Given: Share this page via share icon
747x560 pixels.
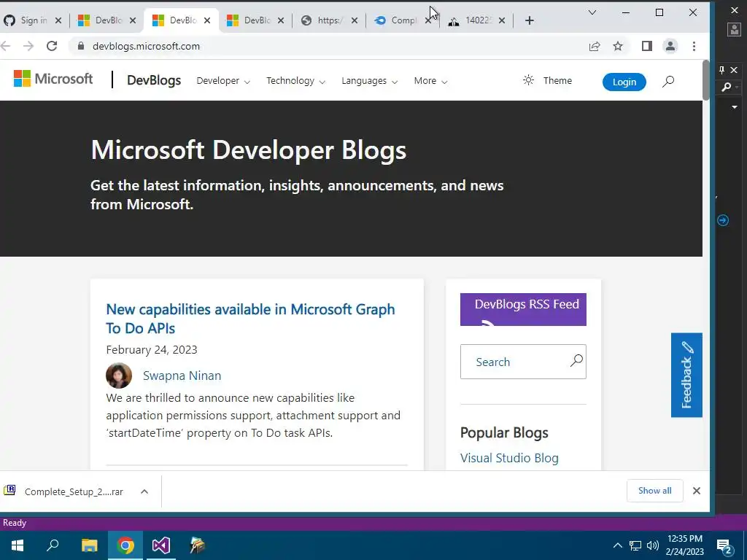Looking at the screenshot, I should [x=594, y=46].
